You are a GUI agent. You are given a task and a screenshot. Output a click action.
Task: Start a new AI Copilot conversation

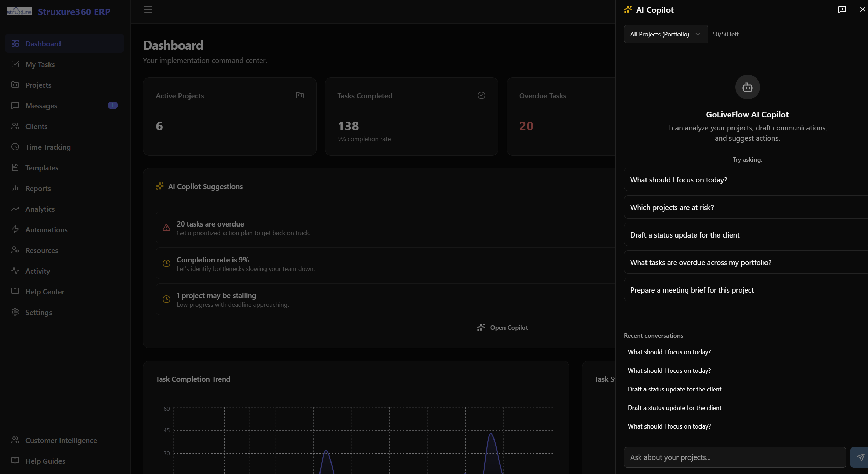tap(842, 9)
